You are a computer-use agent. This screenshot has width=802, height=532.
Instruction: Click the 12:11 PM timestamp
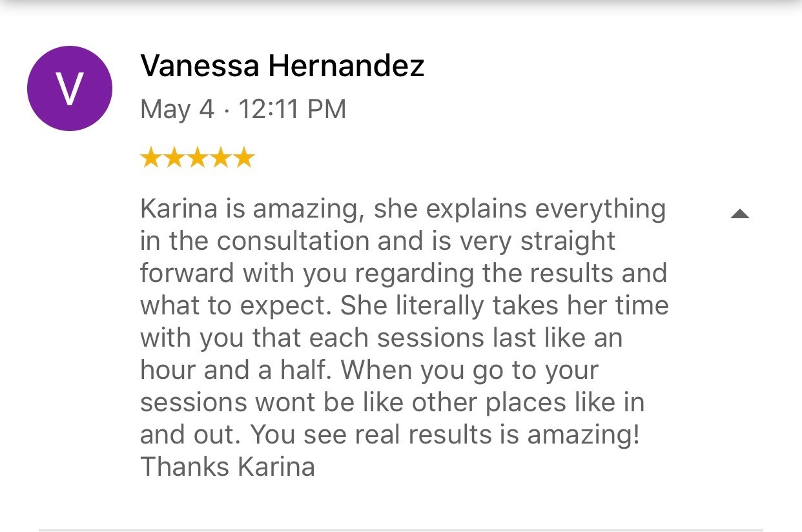(293, 109)
